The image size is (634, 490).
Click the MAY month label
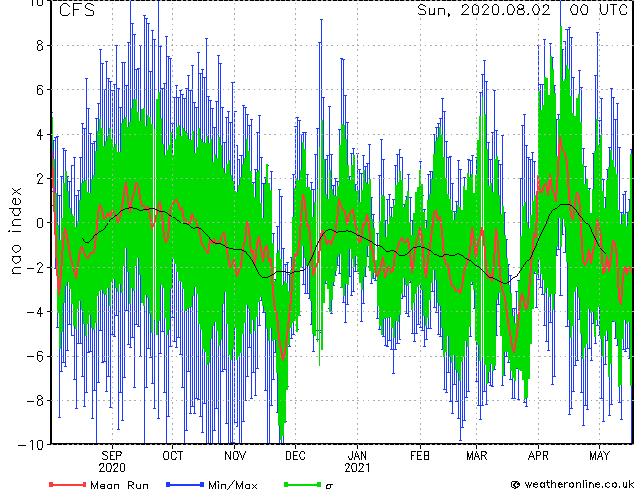click(599, 456)
